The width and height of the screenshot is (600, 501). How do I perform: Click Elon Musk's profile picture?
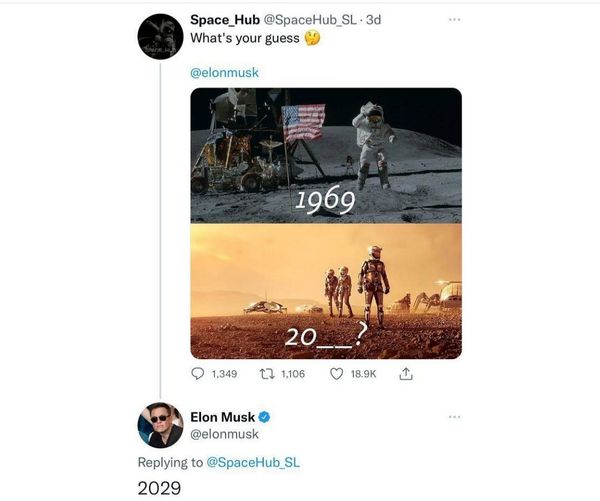(x=160, y=425)
